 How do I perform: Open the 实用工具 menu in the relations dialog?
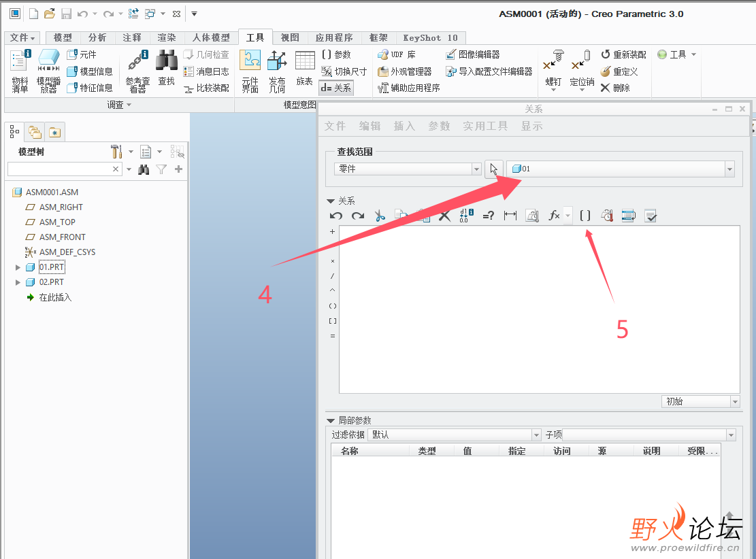tap(485, 126)
